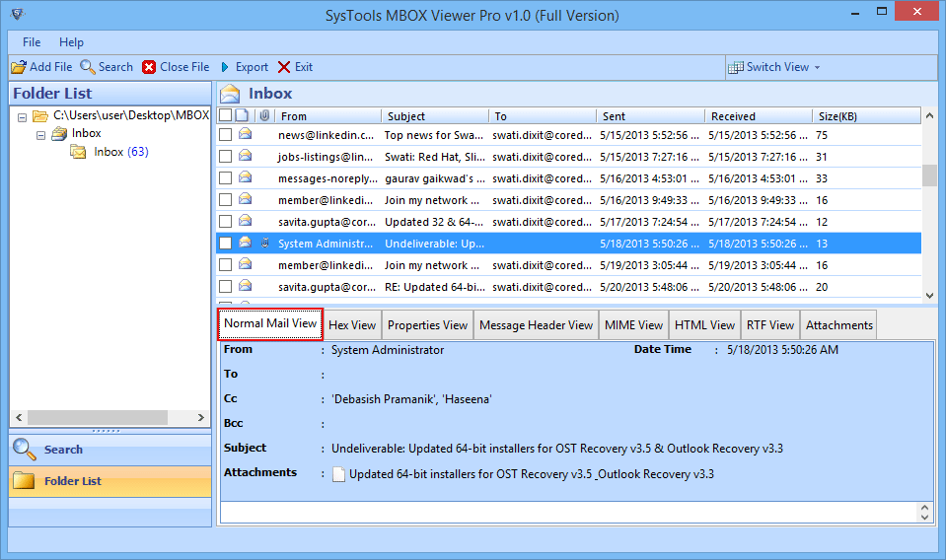Screen dimensions: 946x560
Task: Sort emails by the Subject column
Action: click(x=435, y=115)
